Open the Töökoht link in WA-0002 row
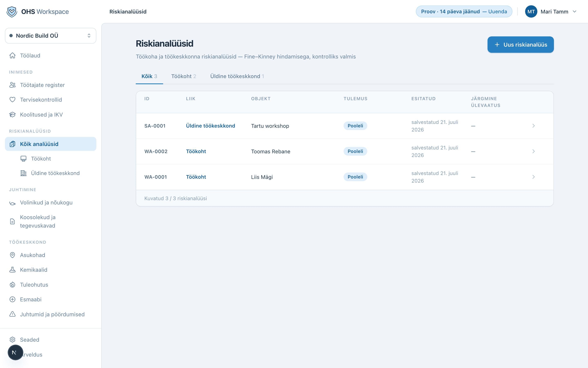Image resolution: width=588 pixels, height=368 pixels. [196, 151]
